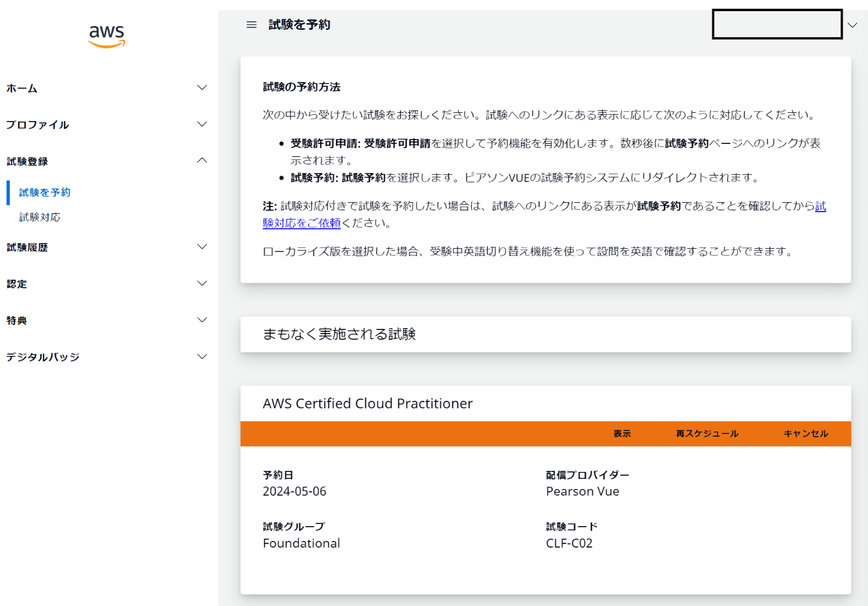
Task: Expand the 試験履歴 sidebar section
Action: point(106,247)
